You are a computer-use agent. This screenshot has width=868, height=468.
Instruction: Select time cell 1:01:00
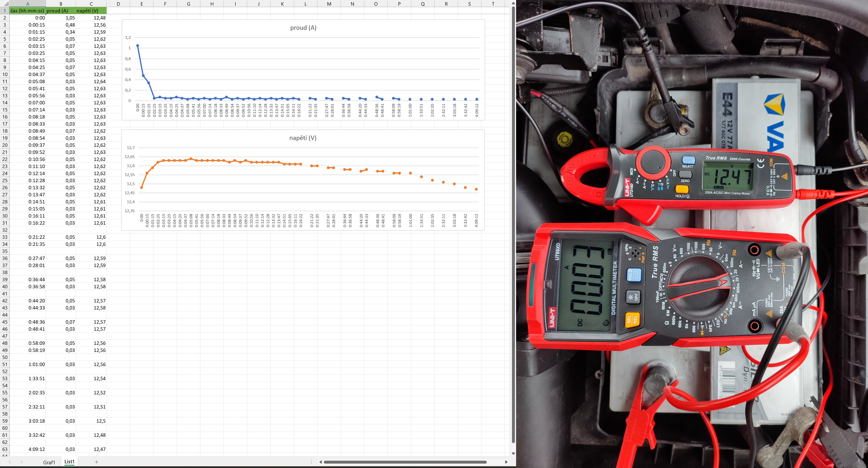[x=28, y=364]
